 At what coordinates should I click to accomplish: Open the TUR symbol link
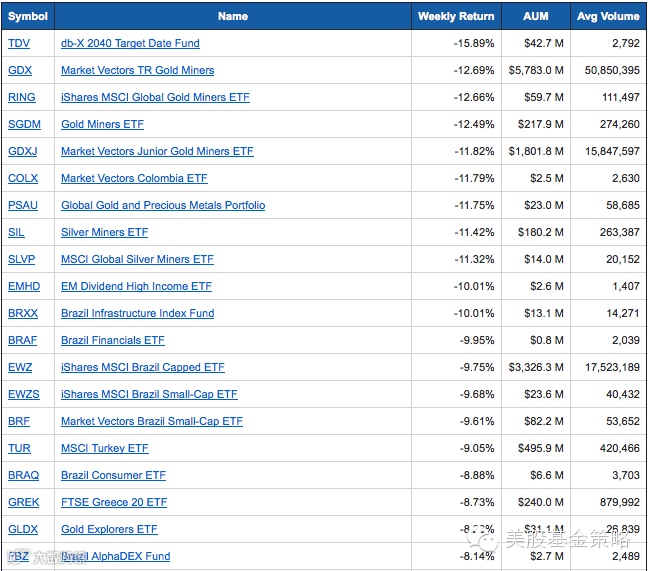point(19,448)
